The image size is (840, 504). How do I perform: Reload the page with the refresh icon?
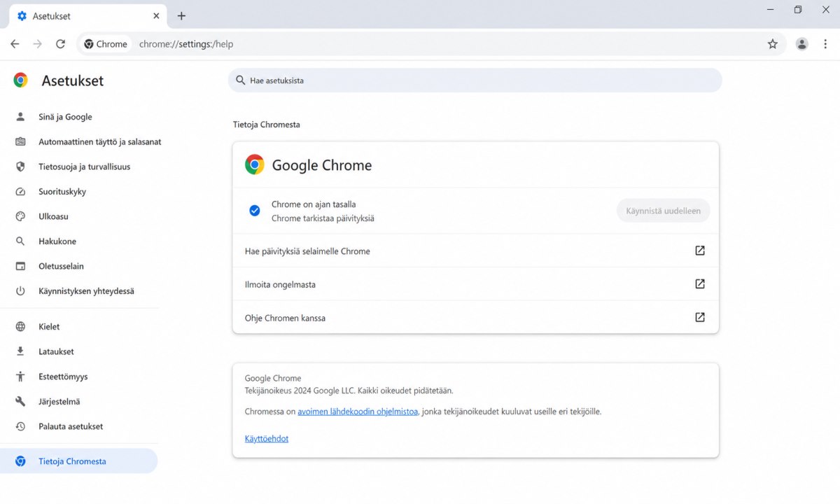(x=61, y=44)
